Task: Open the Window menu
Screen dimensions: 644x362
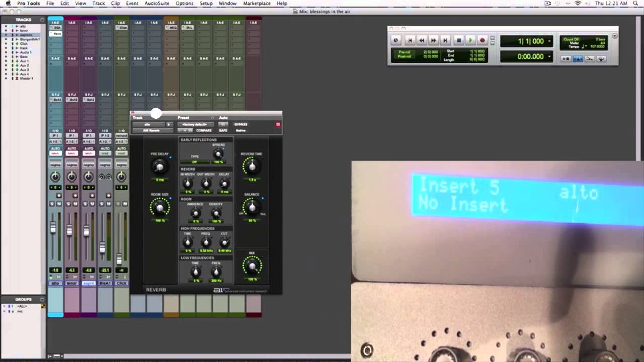Action: coord(227,3)
